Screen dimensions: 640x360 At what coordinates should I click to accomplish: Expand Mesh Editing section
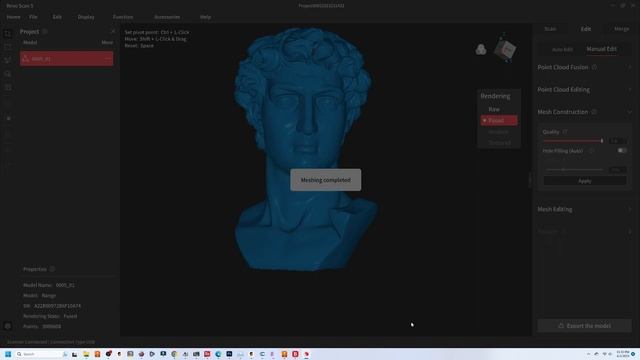click(629, 209)
